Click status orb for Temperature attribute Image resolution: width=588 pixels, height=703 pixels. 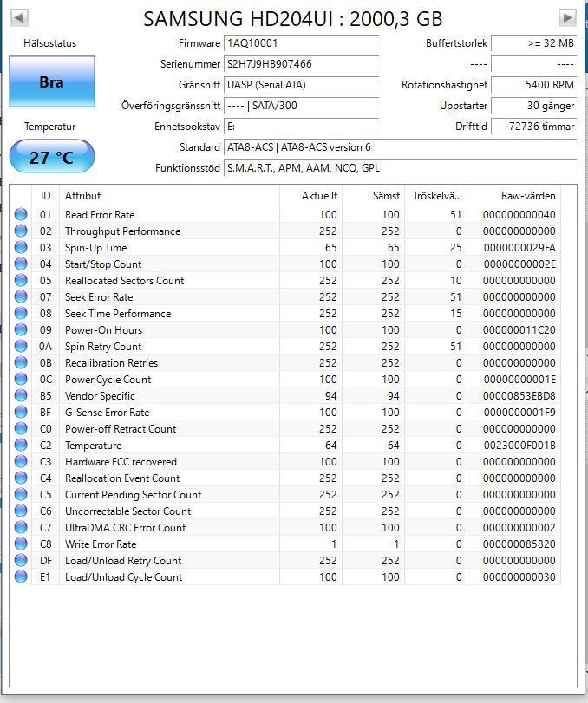click(x=21, y=446)
